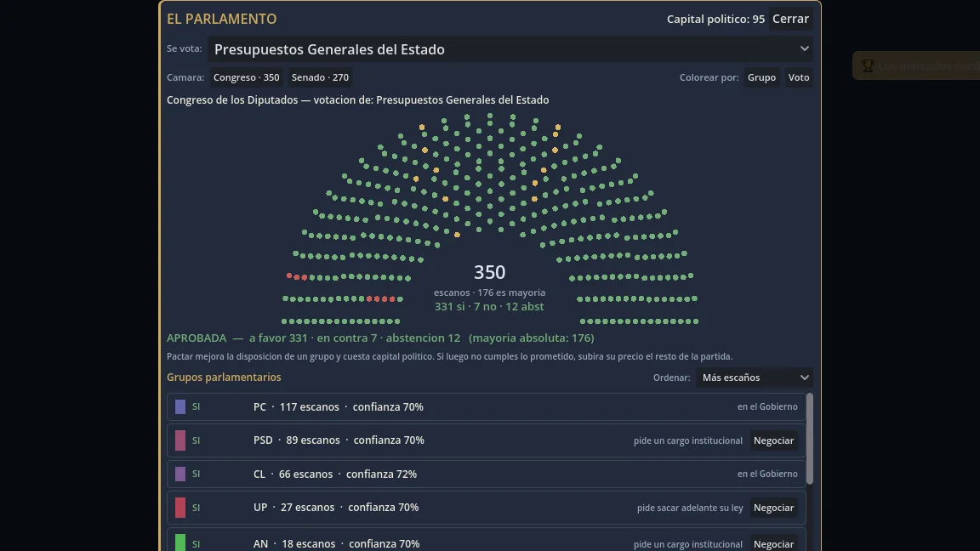Click 'Capital politico: 95' label

coord(715,19)
